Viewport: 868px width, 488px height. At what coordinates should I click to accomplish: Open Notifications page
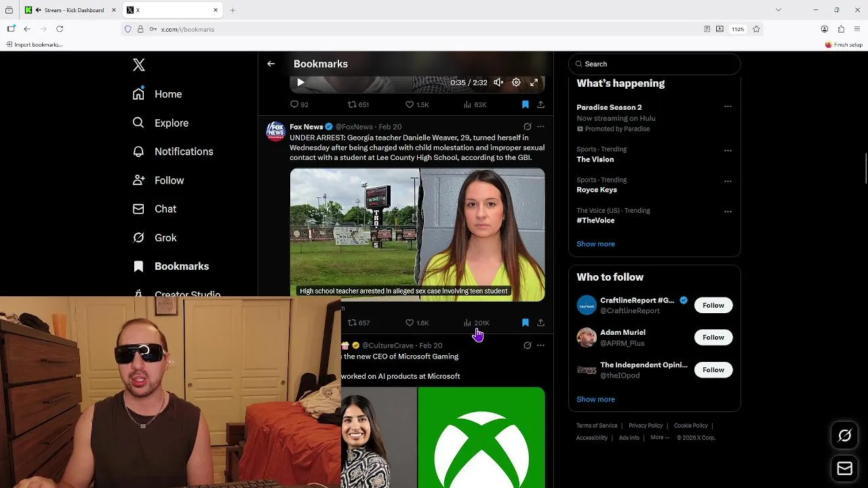173,151
